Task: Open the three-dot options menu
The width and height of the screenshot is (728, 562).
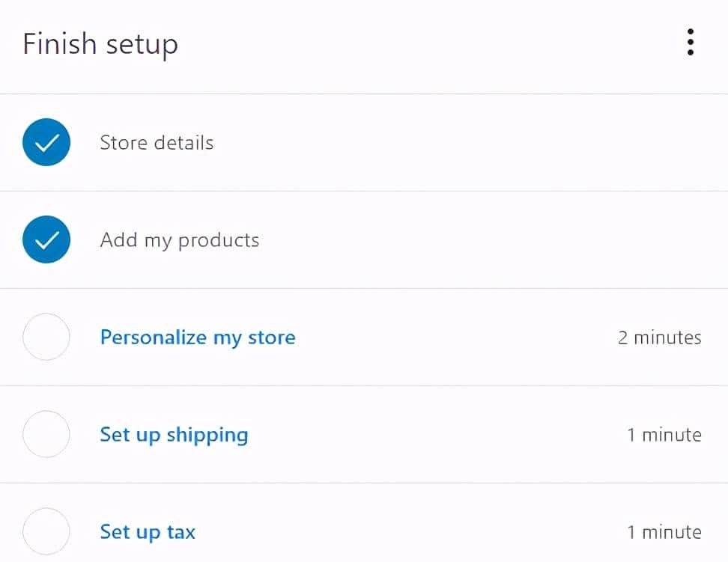Action: tap(690, 43)
